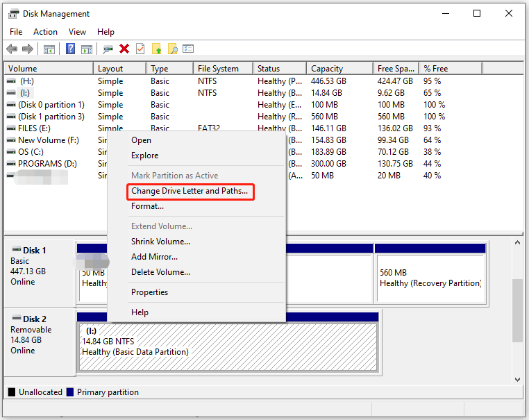Select the PROGRAMS (D:) volume drive icon
Viewport: 529px width, 420px height.
pyautogui.click(x=11, y=164)
